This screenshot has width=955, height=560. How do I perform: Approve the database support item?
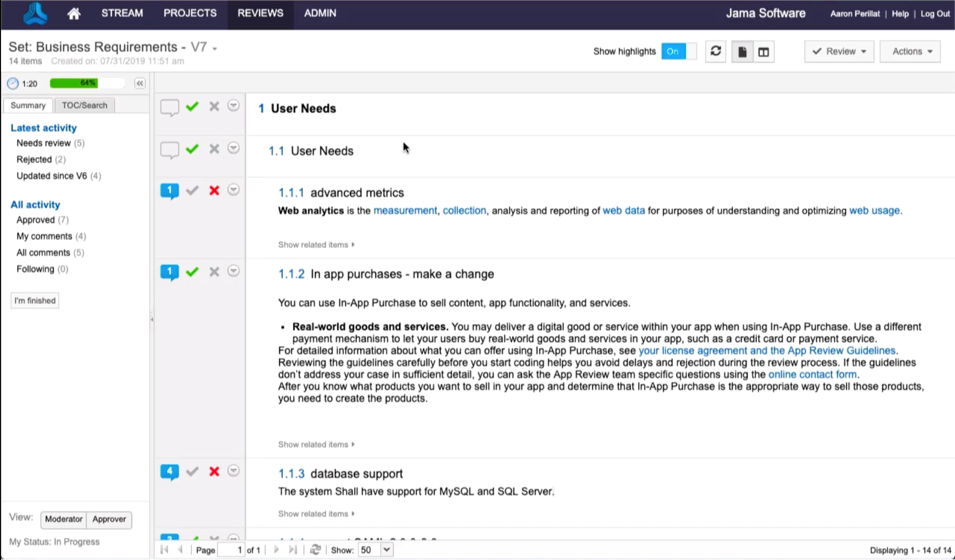tap(192, 472)
